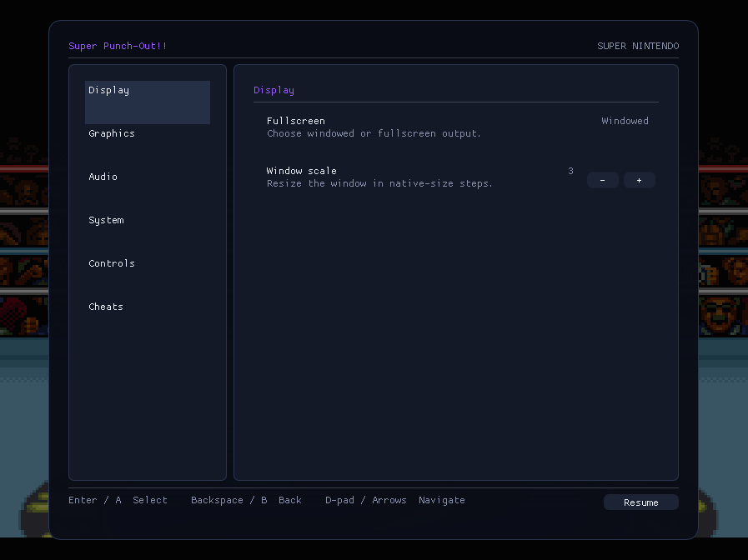
Task: Click the window scale value 3
Action: point(570,171)
